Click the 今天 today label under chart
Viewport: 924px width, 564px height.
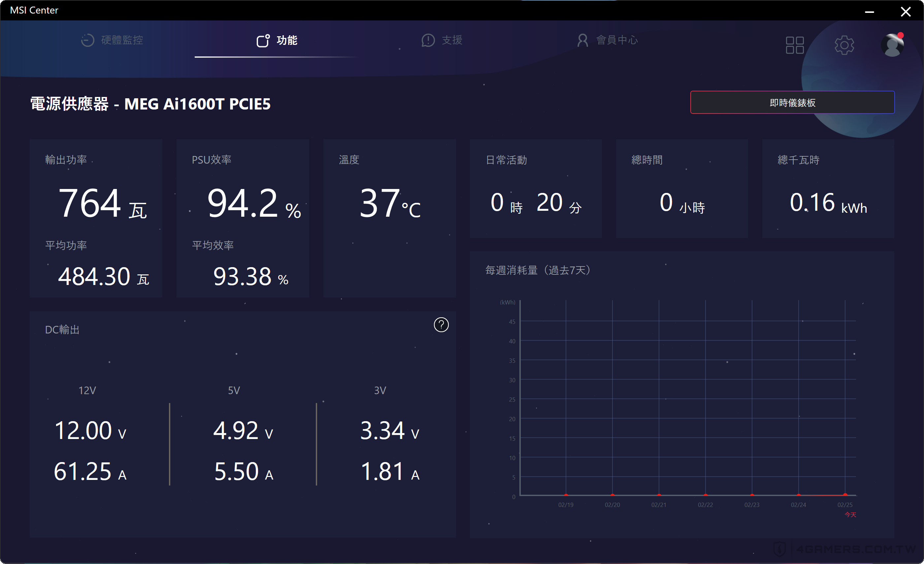click(x=850, y=515)
